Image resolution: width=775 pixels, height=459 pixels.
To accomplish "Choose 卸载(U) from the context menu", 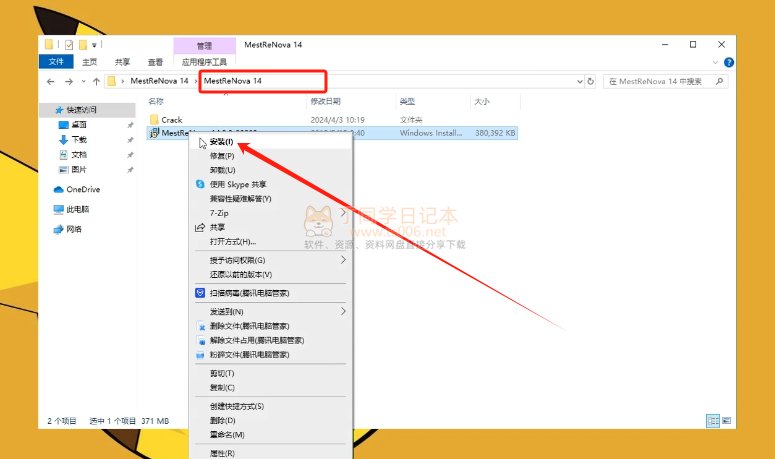I will click(271, 170).
